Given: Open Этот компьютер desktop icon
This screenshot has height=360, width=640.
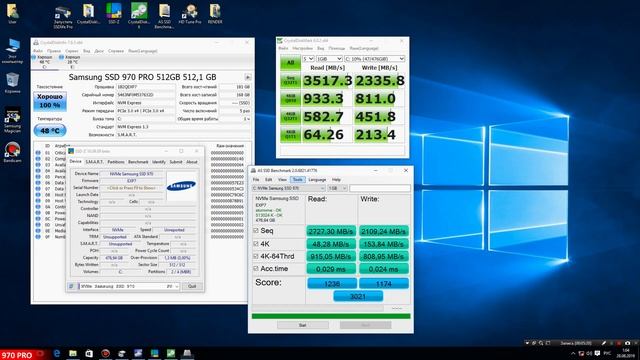Looking at the screenshot, I should point(12,51).
